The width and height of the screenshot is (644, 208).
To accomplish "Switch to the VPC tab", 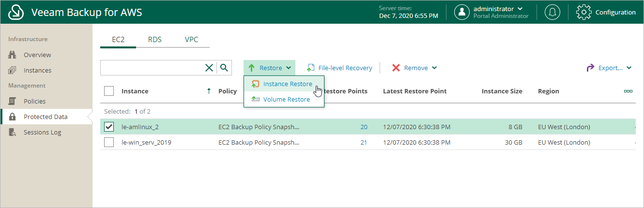I will click(x=191, y=40).
